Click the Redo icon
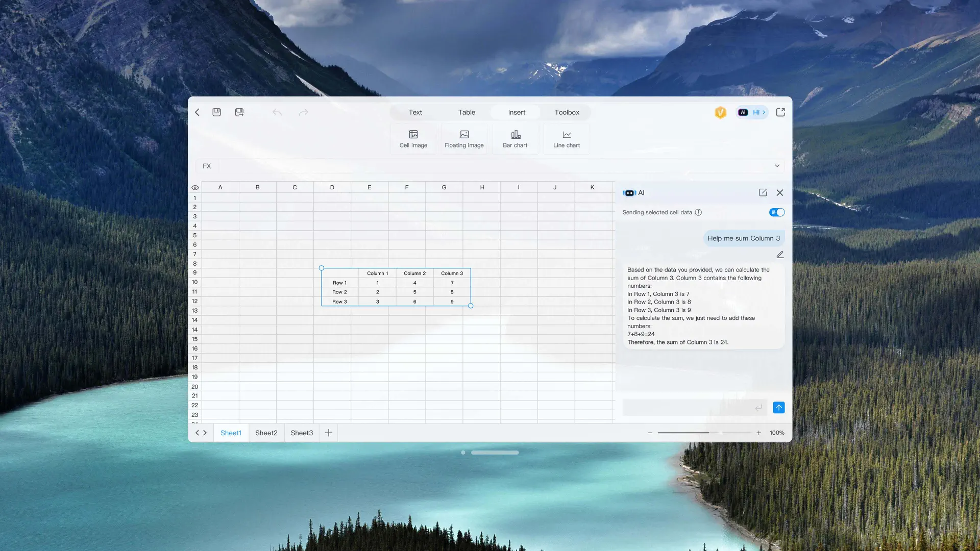The image size is (980, 551). click(x=304, y=112)
